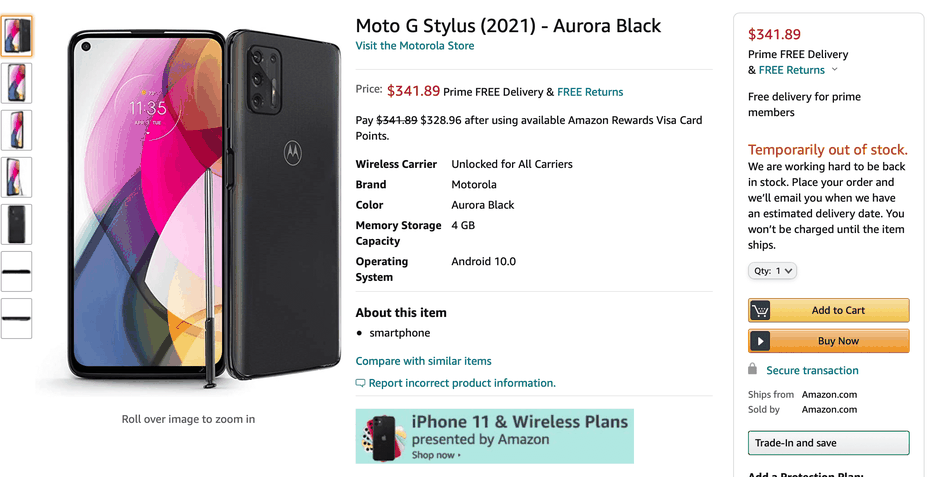This screenshot has width=930, height=477.
Task: Show the back-of-phone thumbnail view
Action: (17, 224)
